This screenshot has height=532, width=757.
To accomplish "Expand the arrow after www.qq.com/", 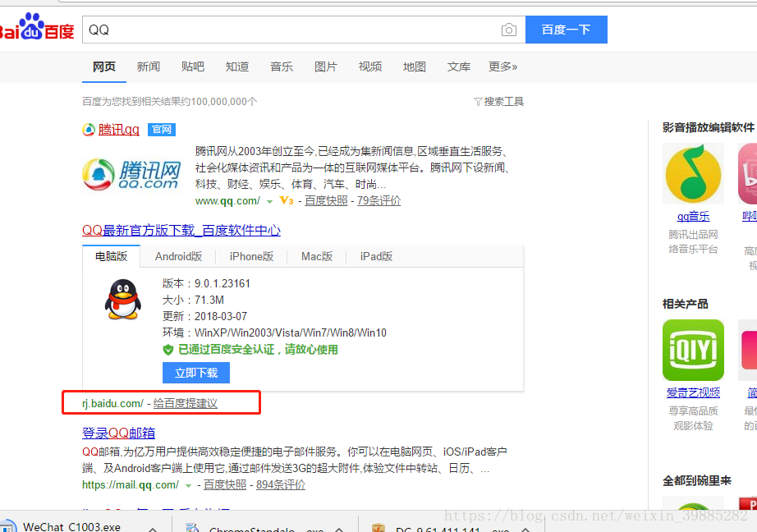I will [x=269, y=202].
